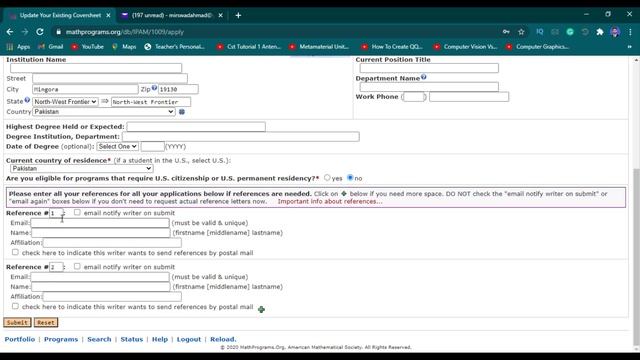This screenshot has height=360, width=640.
Task: Select yes for U.S. citizenship eligibility
Action: pos(327,178)
